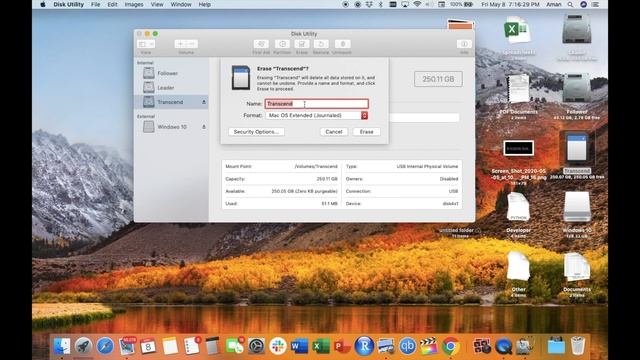This screenshot has width=640, height=360.
Task: Open the View menu in menu bar
Action: tap(157, 4)
